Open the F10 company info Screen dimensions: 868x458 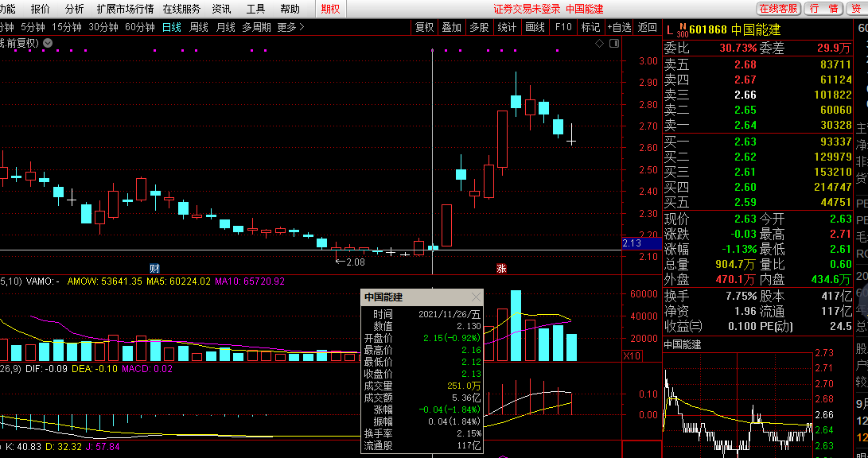pos(563,27)
